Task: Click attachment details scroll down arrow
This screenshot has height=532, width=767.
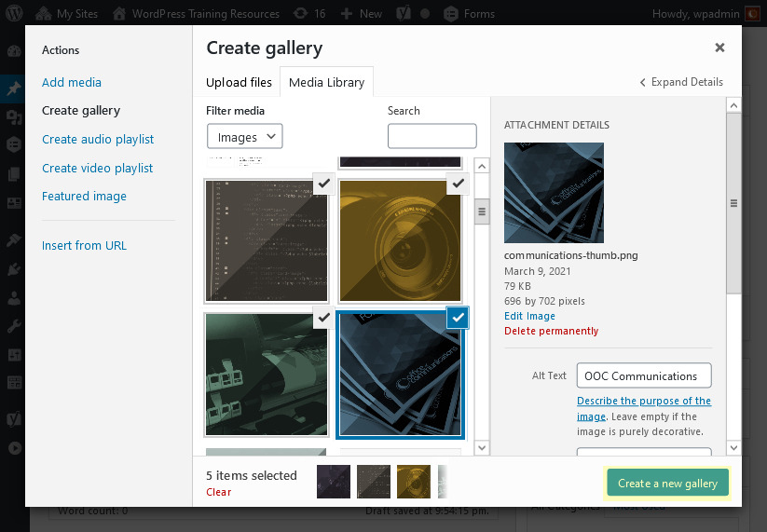Action: pos(733,447)
